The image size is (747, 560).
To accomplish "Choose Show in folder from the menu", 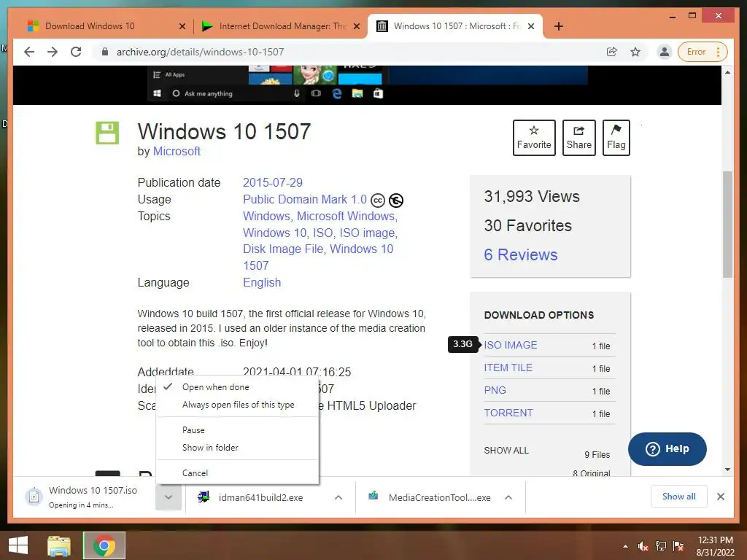I will click(237, 448).
